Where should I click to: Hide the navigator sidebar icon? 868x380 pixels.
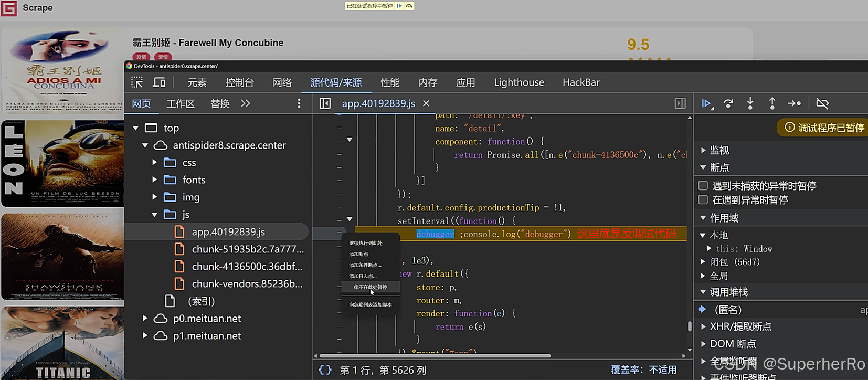[325, 103]
